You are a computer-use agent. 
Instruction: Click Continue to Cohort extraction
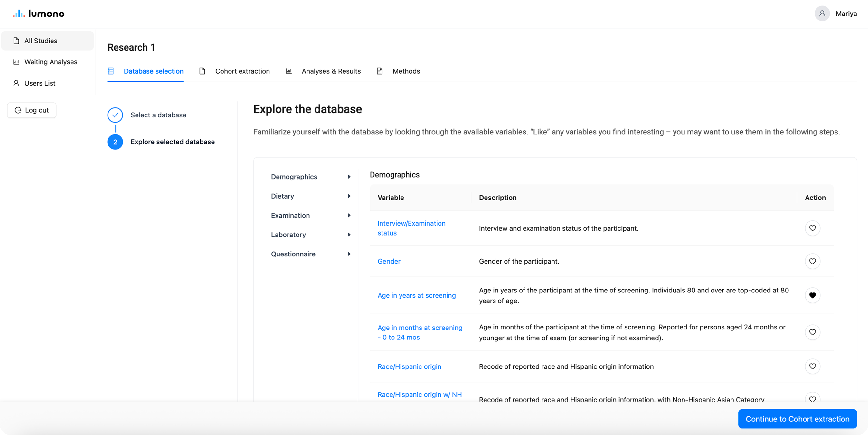coord(797,419)
